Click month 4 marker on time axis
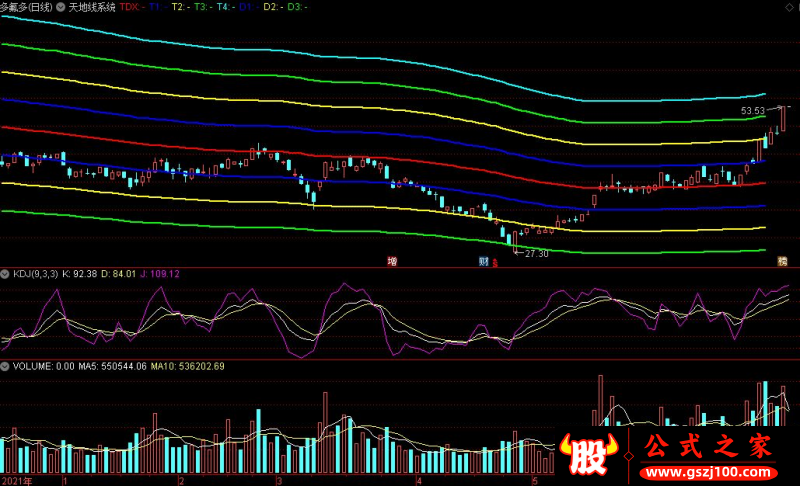Image resolution: width=800 pixels, height=486 pixels. tap(419, 481)
